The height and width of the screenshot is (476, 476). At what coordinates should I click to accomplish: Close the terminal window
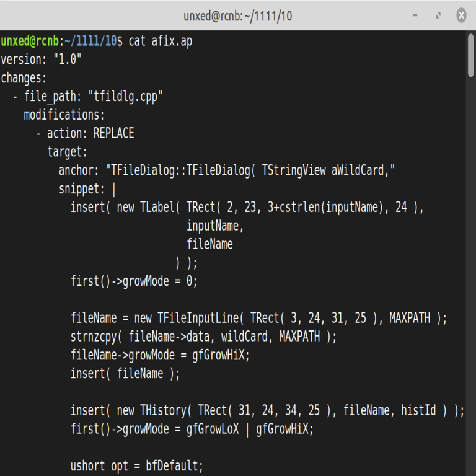tap(461, 15)
